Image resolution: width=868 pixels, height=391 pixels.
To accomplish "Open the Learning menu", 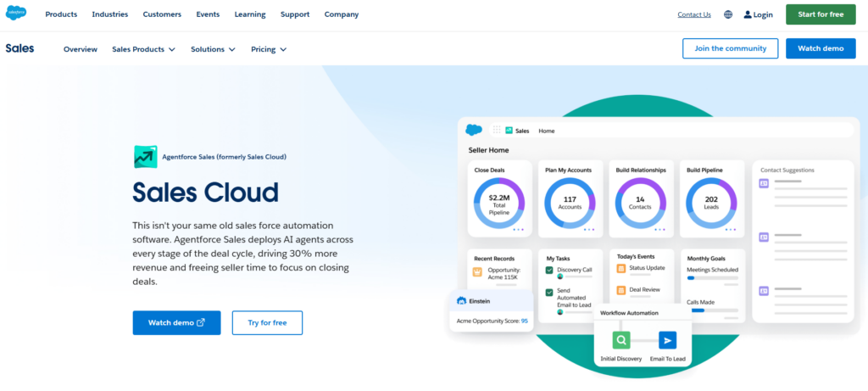I will point(250,14).
